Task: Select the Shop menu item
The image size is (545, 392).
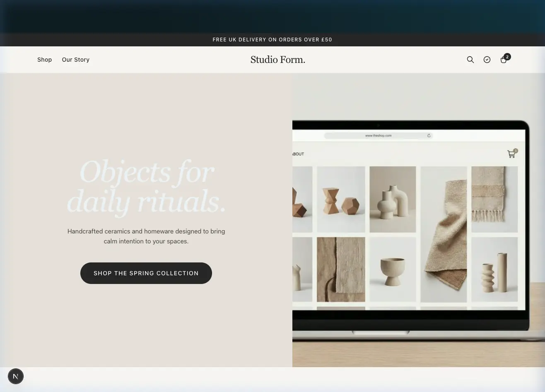Action: pos(45,60)
